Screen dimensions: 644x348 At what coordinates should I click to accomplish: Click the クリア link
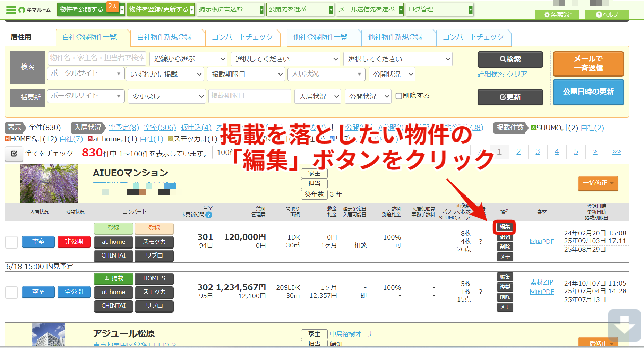click(517, 74)
